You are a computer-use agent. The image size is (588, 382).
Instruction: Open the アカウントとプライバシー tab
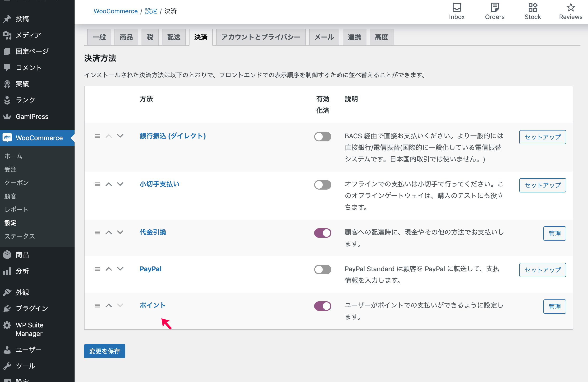click(261, 37)
